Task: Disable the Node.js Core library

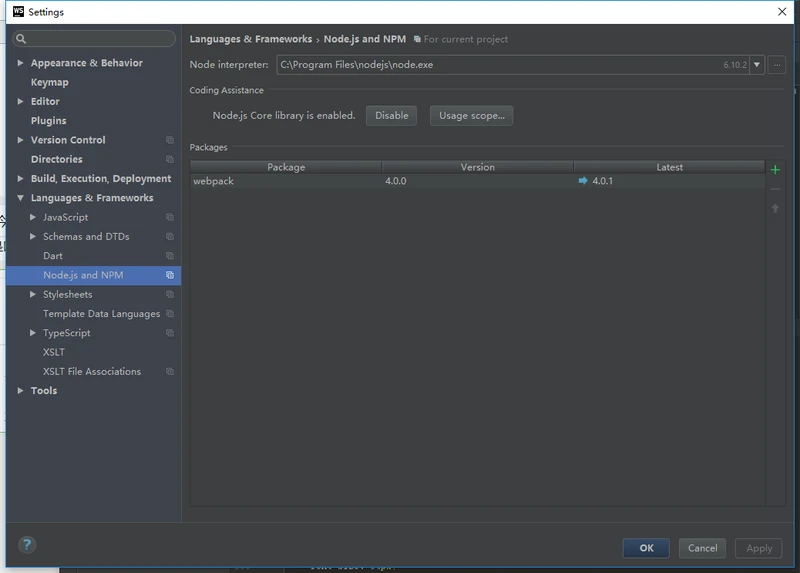Action: [391, 116]
